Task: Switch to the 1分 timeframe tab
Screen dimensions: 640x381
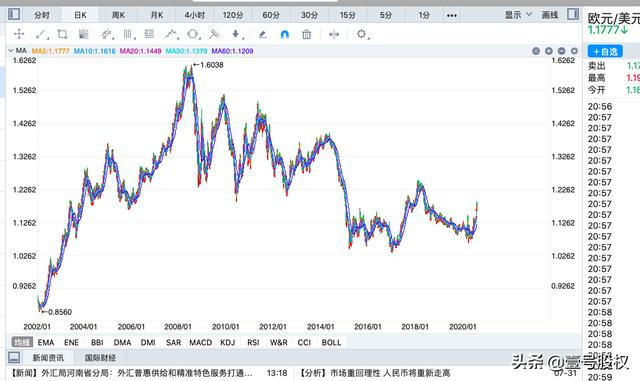Action: click(x=424, y=15)
